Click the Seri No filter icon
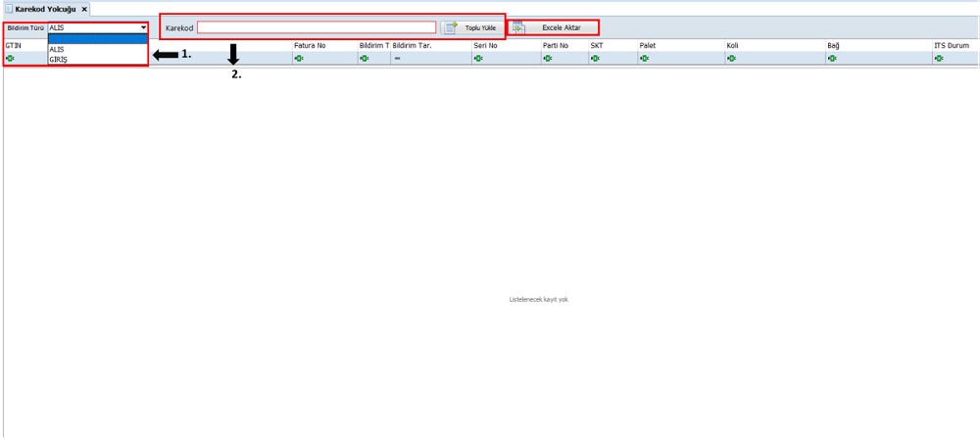 tap(478, 58)
